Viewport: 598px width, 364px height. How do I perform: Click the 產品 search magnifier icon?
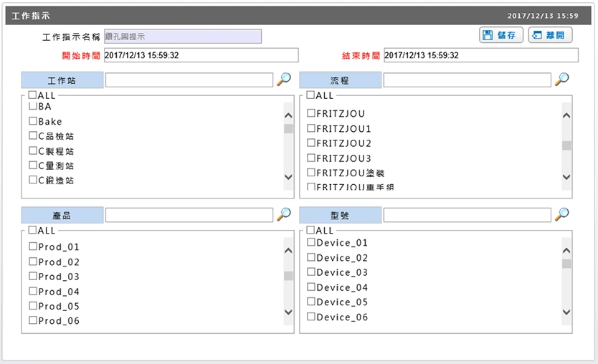[x=284, y=214]
